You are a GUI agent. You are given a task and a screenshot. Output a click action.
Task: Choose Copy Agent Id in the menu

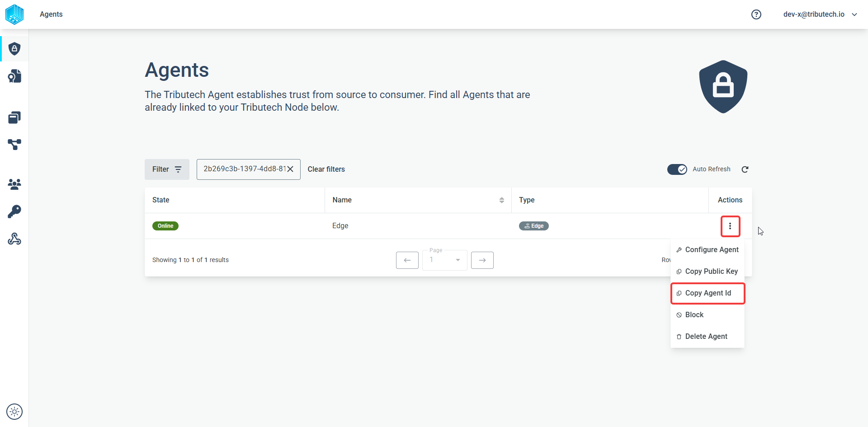[x=708, y=293]
